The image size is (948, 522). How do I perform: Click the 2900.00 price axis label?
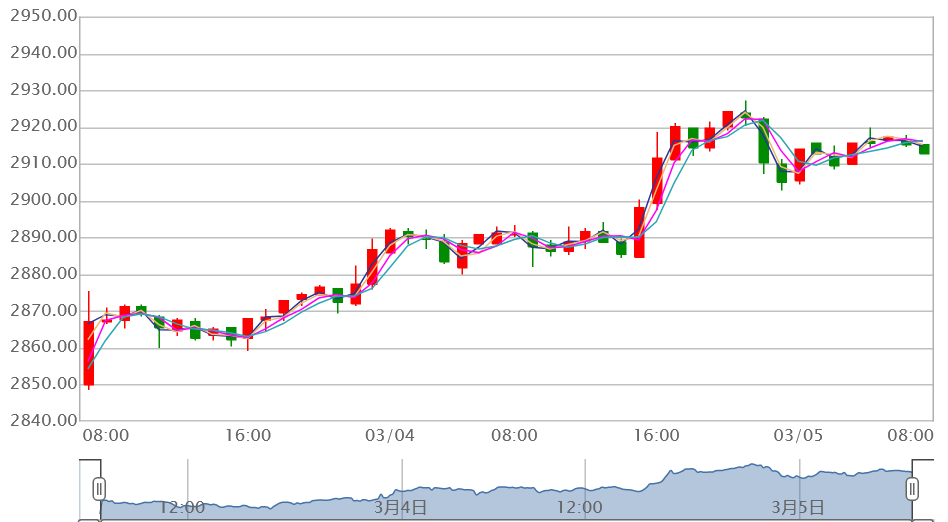click(x=44, y=200)
